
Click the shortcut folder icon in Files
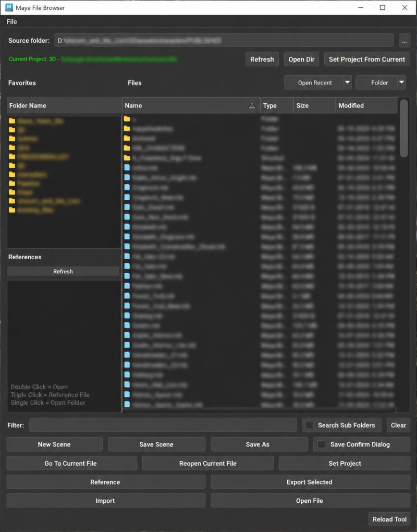click(127, 158)
